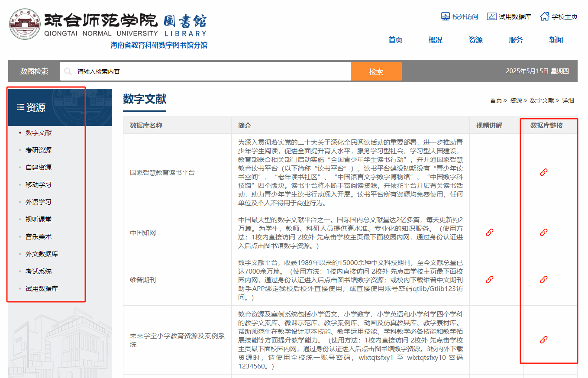This screenshot has width=588, height=378.
Task: Go to 首页 in the navigation bar
Action: pos(395,40)
